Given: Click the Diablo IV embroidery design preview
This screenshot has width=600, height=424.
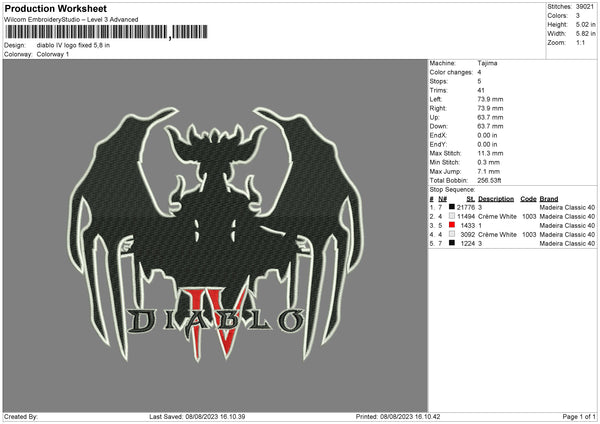Looking at the screenshot, I should tap(215, 235).
